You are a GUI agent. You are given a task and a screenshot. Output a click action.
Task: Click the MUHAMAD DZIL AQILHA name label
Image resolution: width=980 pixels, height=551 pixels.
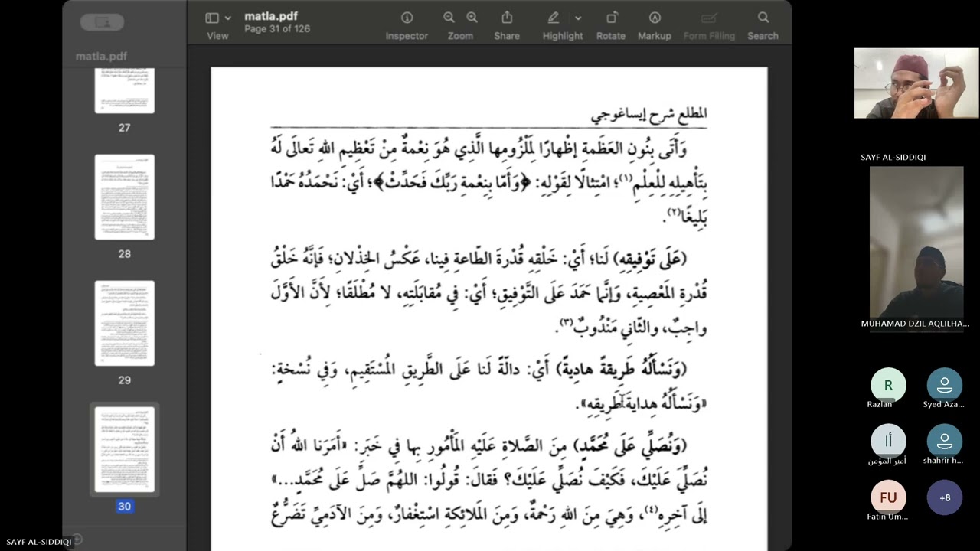click(x=915, y=324)
